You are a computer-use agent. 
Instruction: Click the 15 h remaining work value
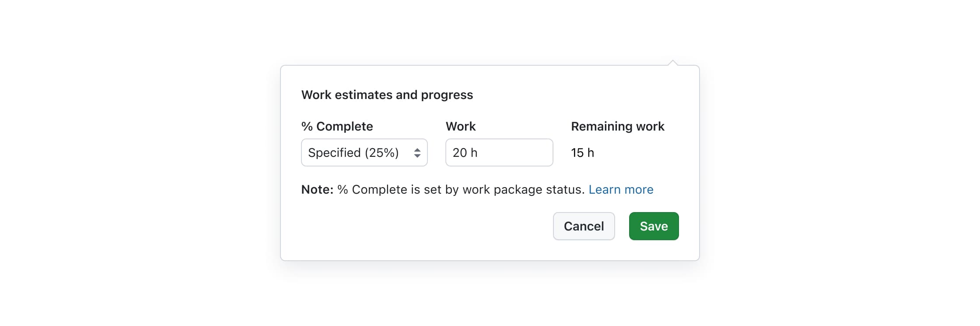coord(582,152)
